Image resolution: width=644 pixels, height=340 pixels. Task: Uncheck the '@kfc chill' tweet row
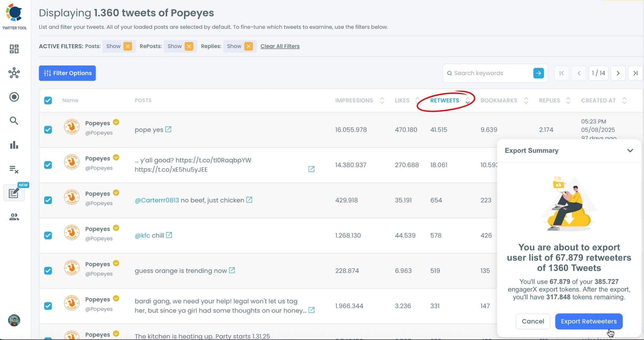48,235
